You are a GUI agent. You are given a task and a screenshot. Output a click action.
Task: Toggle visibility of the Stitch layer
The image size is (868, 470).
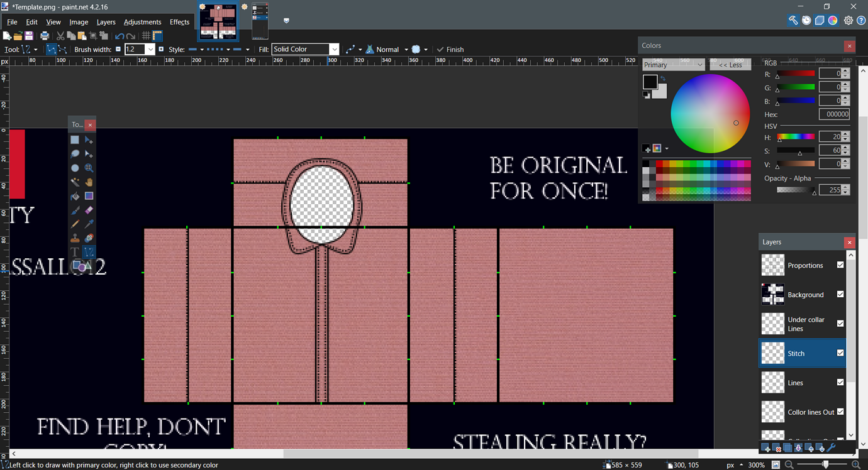840,353
